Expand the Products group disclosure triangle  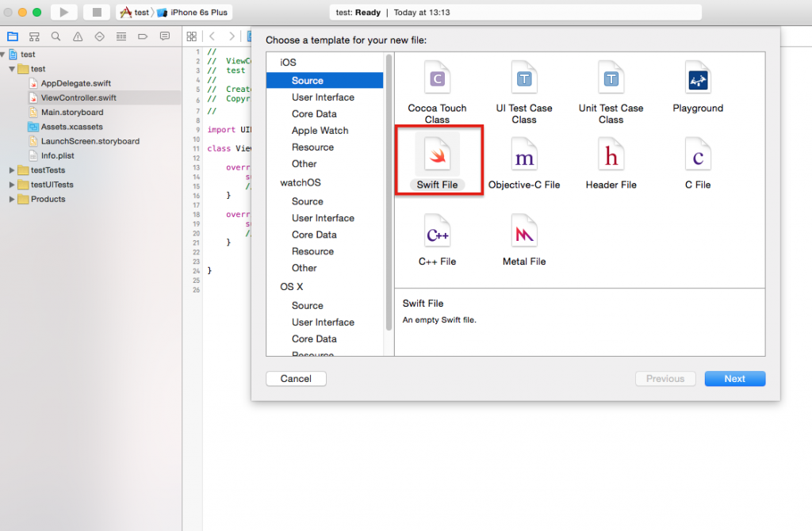(x=12, y=199)
